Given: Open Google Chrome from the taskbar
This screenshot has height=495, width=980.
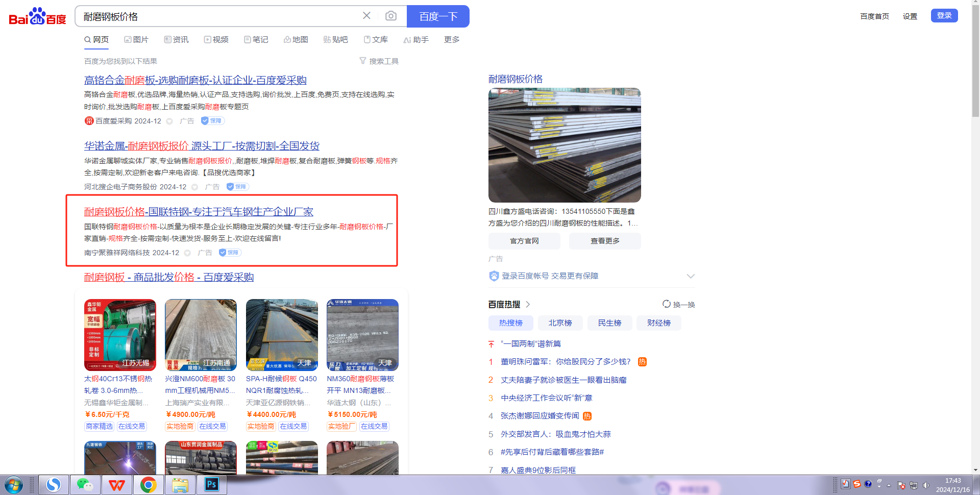Looking at the screenshot, I should (x=148, y=485).
